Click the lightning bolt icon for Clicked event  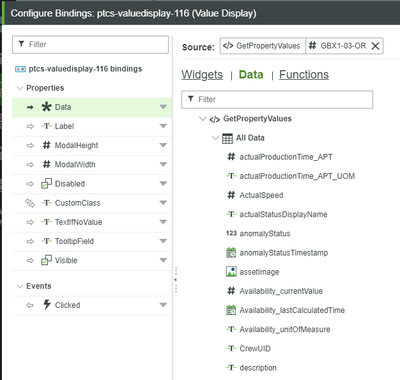click(x=47, y=305)
